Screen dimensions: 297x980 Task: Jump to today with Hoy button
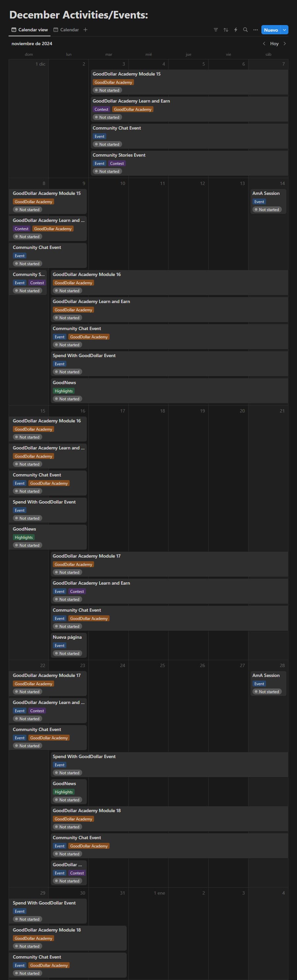(x=275, y=44)
